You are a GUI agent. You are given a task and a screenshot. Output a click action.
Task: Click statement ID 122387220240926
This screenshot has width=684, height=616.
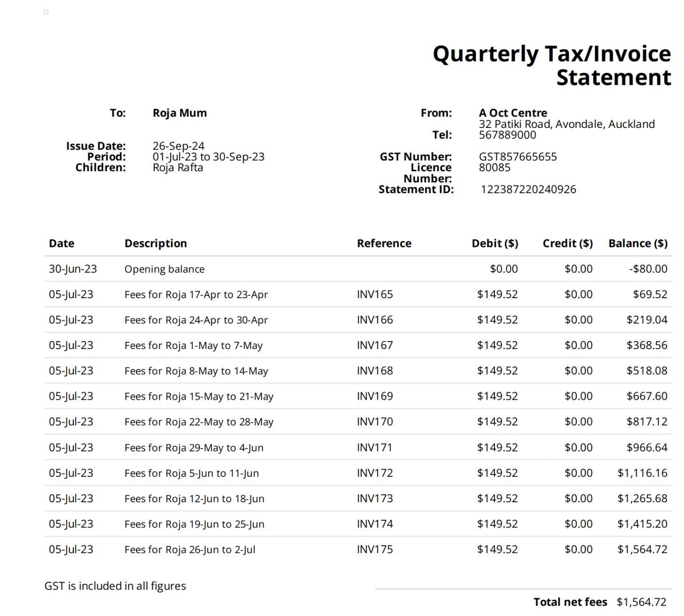(x=528, y=190)
